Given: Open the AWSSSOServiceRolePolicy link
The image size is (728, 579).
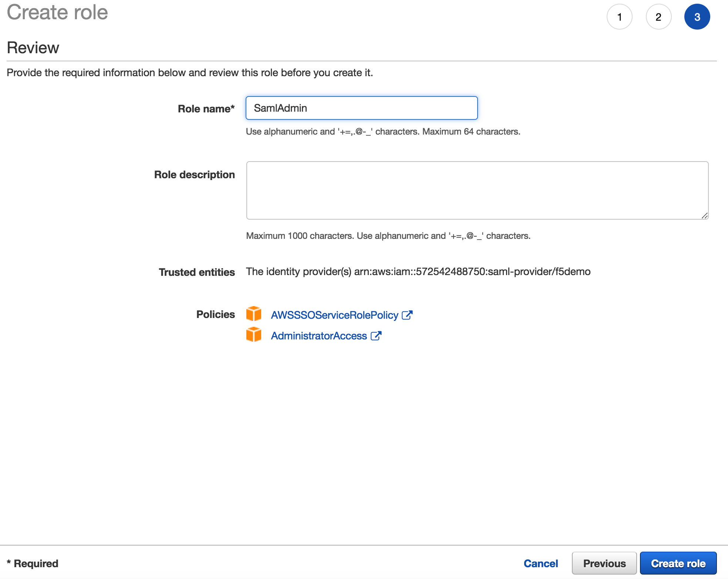Looking at the screenshot, I should click(335, 315).
